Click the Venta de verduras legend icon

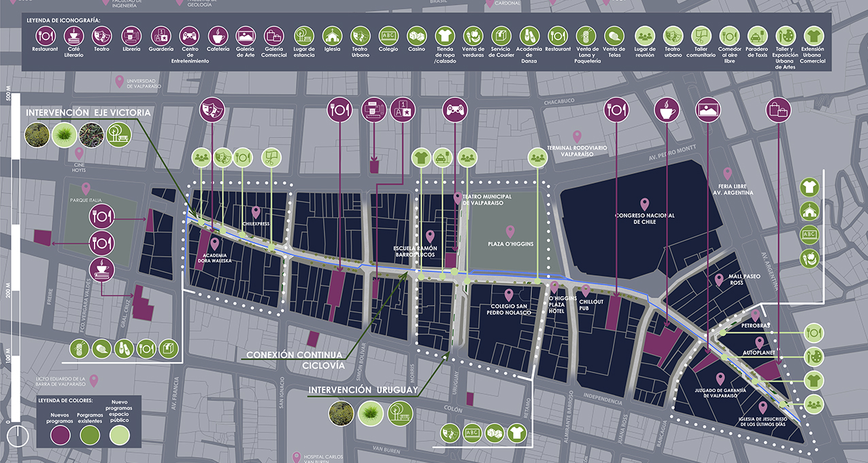473,36
